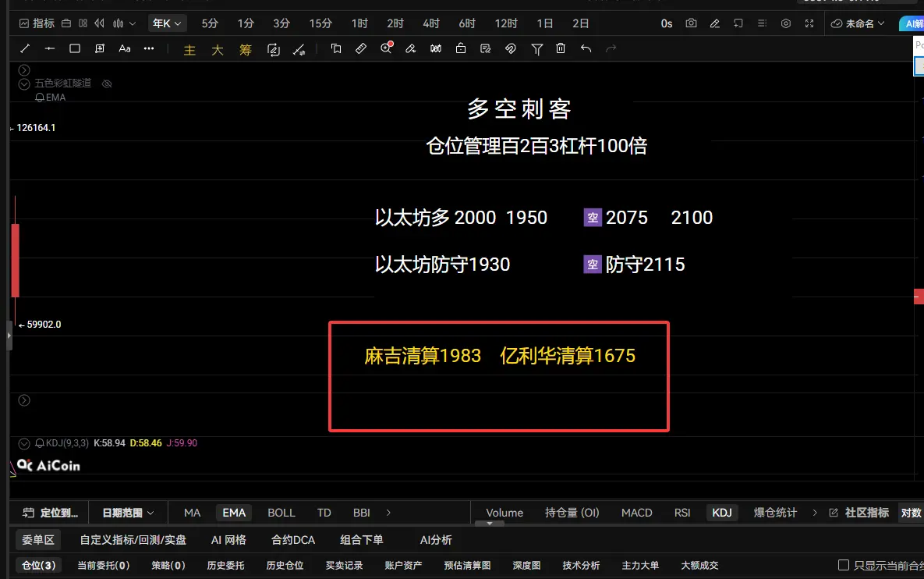
Task: Toggle the MACD sub-indicator
Action: click(636, 513)
